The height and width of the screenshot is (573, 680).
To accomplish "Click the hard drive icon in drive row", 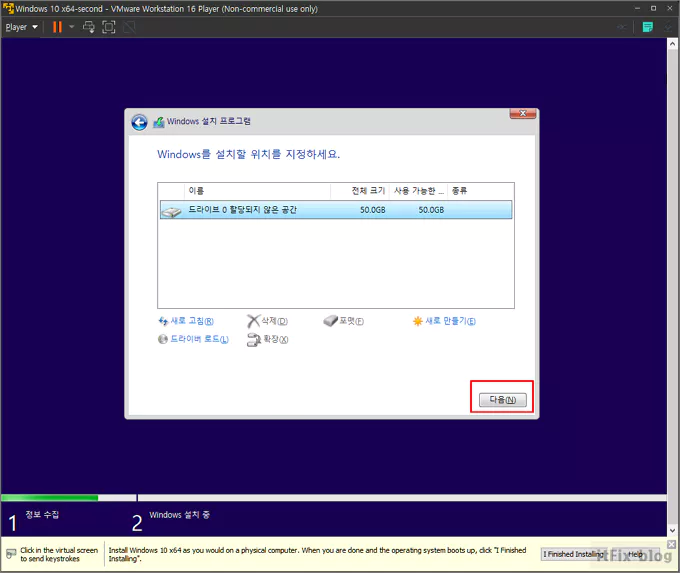I will (x=172, y=211).
